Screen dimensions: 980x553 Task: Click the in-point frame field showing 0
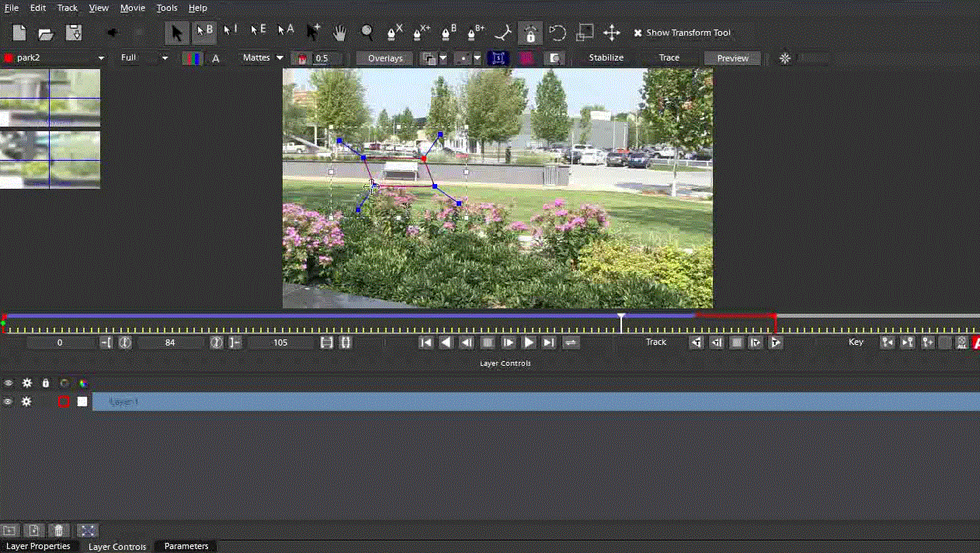60,343
